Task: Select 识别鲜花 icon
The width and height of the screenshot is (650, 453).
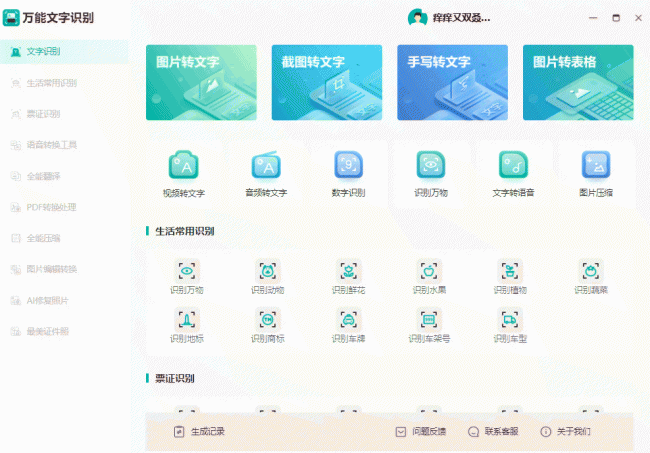Action: pyautogui.click(x=349, y=271)
